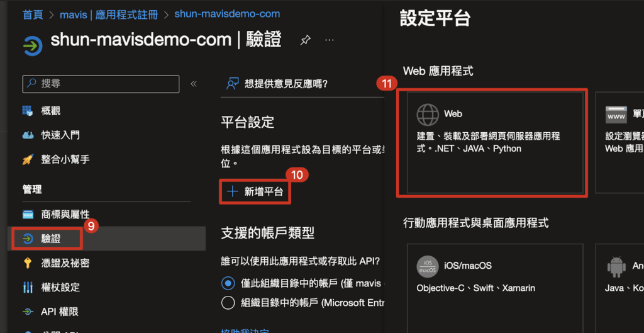Click the Web globe icon
Viewport: 644px width, 333px height.
tap(428, 115)
